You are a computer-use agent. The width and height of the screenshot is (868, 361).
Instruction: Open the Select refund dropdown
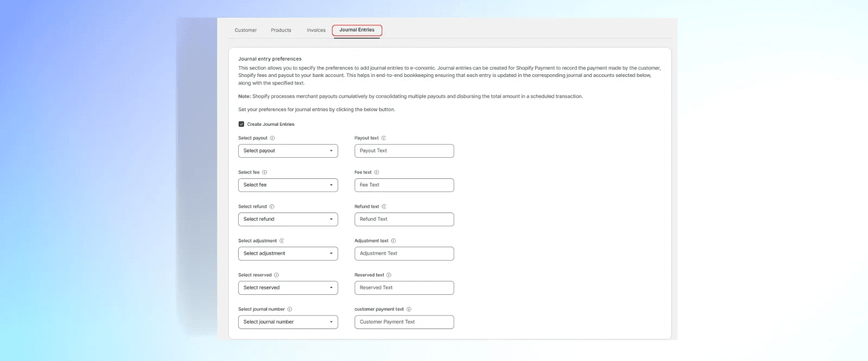(x=288, y=219)
